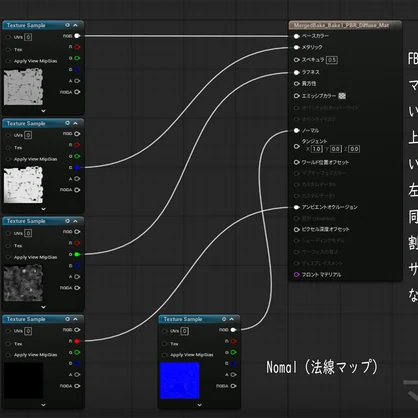Edit the タンジェント Y value 0.0
The height and width of the screenshot is (418, 418).
point(336,149)
